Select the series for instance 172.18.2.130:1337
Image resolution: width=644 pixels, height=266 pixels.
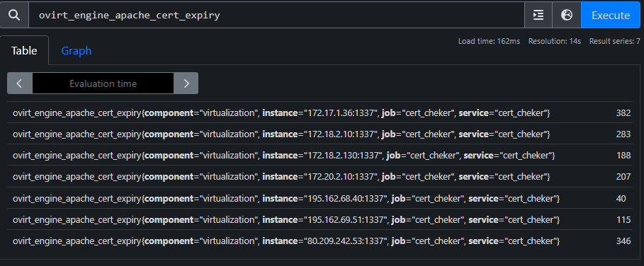tap(322, 156)
